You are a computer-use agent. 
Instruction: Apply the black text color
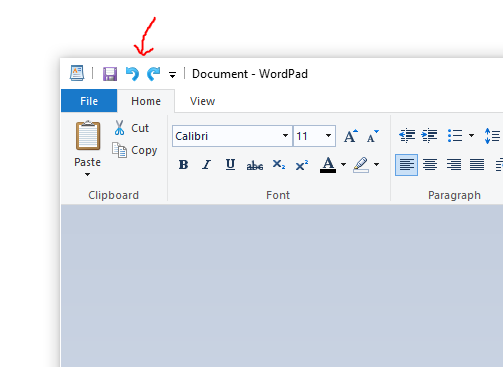[x=328, y=165]
